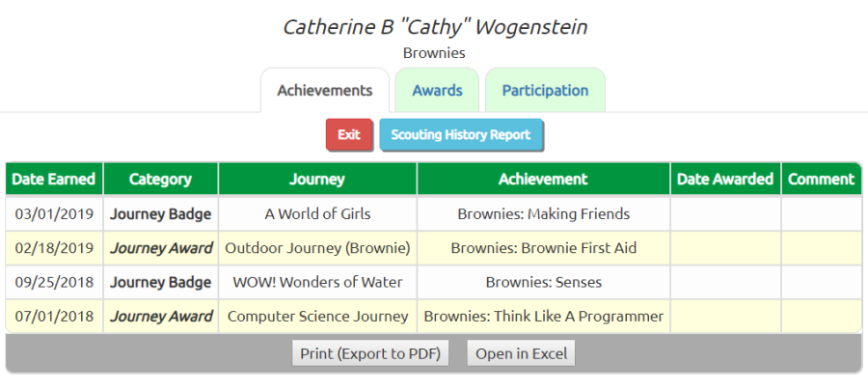The height and width of the screenshot is (391, 868).
Task: Open the Scouting History Report
Action: coord(461,134)
